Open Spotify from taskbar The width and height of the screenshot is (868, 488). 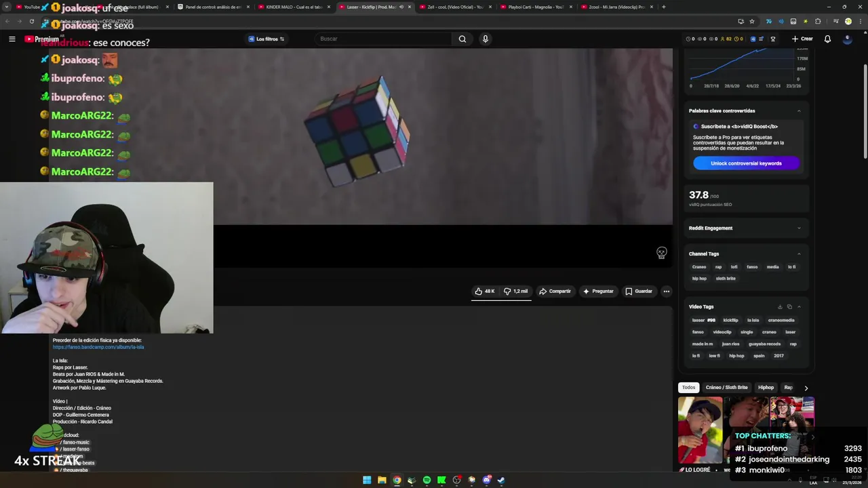click(427, 480)
